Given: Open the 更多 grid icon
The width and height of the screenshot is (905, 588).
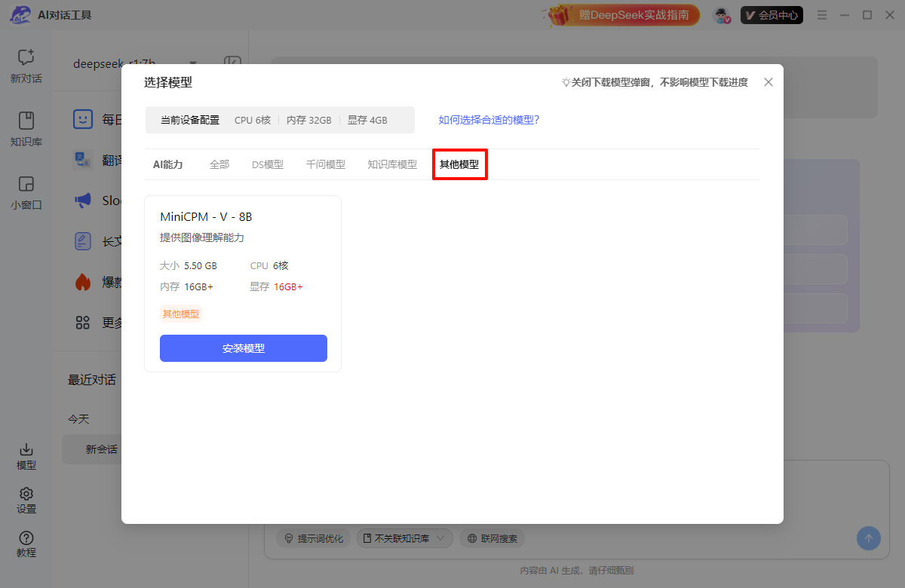Looking at the screenshot, I should pos(83,323).
